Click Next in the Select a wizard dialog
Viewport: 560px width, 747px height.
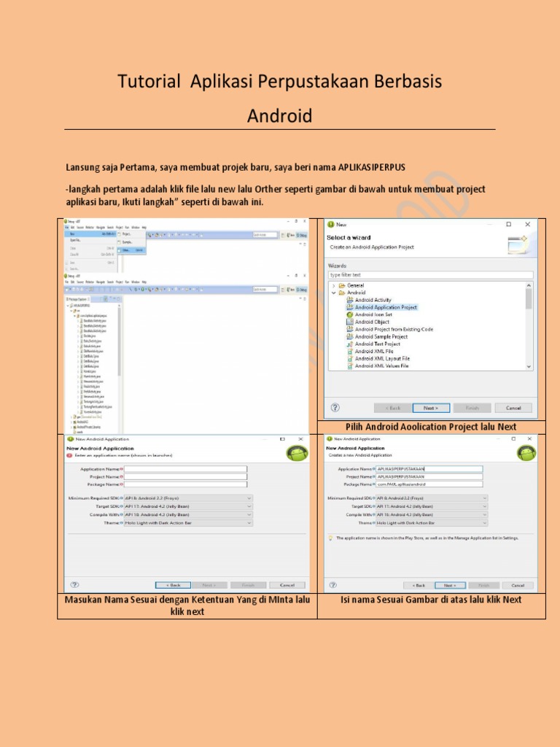click(431, 409)
